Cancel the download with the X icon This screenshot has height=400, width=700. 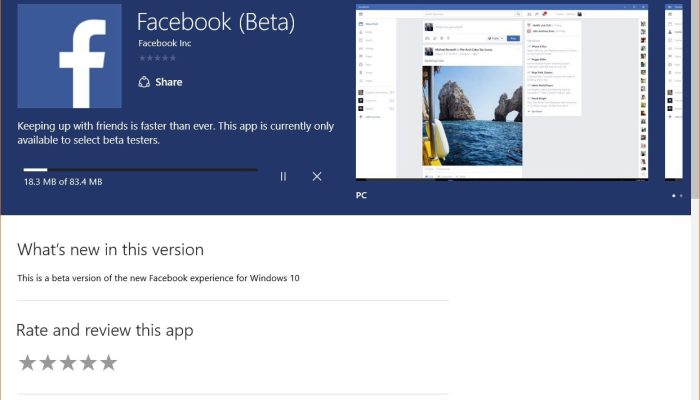[317, 176]
